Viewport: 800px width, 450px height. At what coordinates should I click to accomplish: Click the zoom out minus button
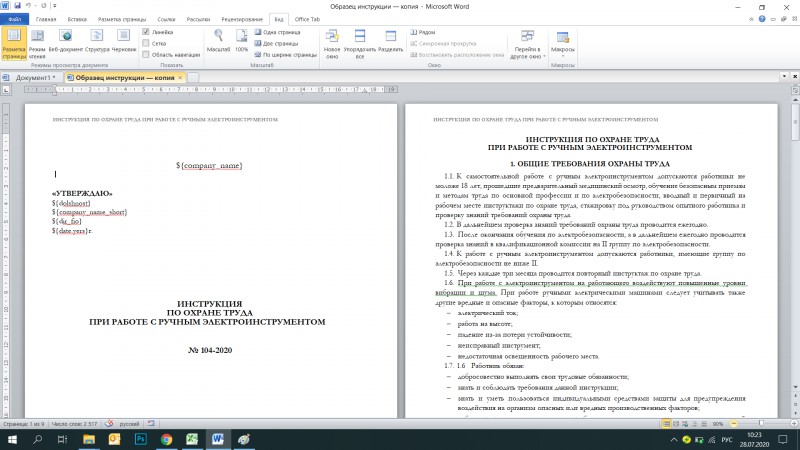[733, 424]
